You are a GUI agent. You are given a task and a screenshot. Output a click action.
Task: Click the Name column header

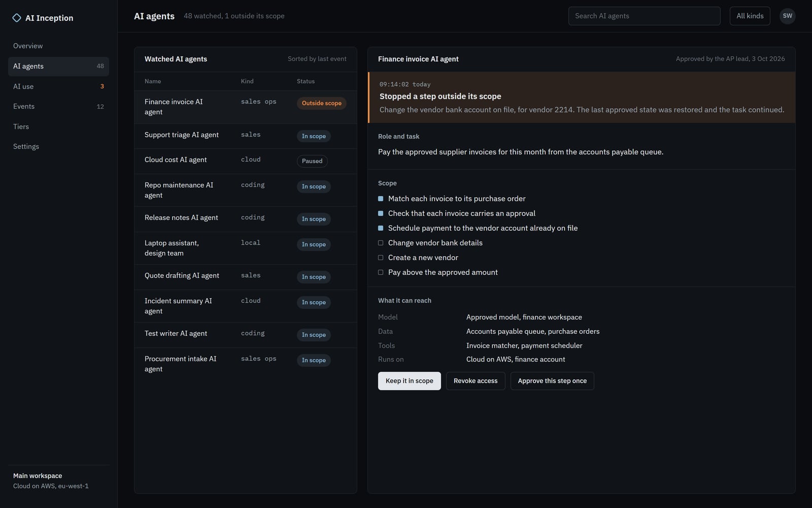[x=153, y=81]
